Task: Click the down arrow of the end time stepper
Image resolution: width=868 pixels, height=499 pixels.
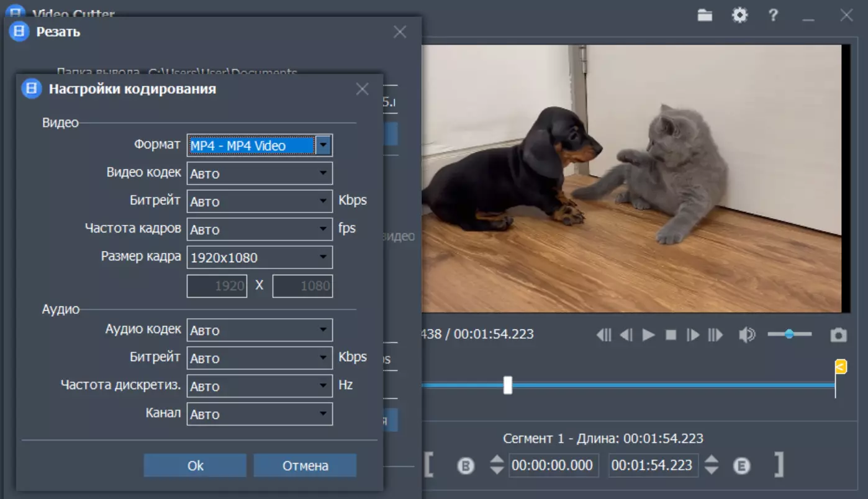Action: 712,470
